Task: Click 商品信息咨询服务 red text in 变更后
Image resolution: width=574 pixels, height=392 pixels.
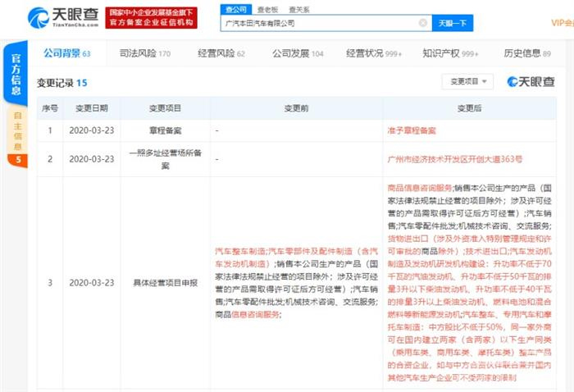Action: 420,188
